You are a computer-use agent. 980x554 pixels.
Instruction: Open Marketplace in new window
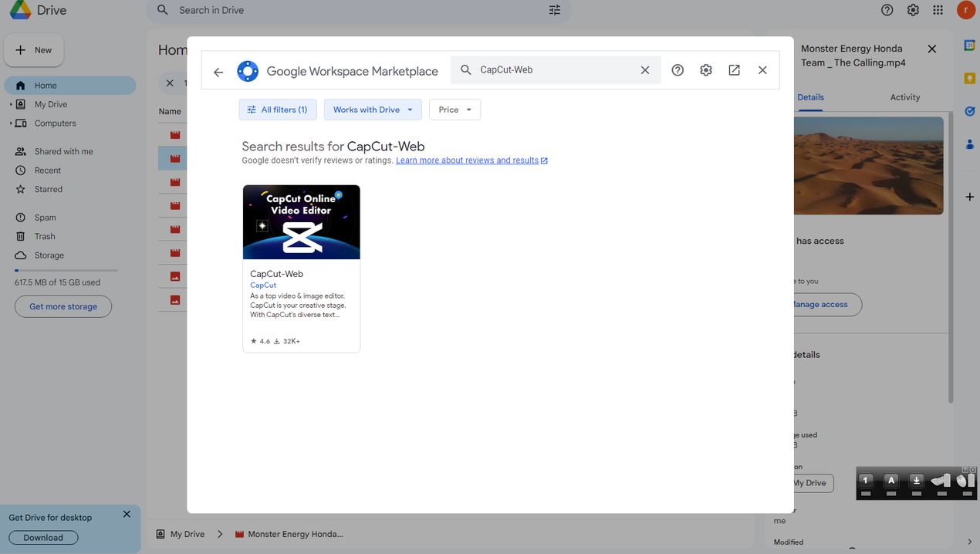734,70
